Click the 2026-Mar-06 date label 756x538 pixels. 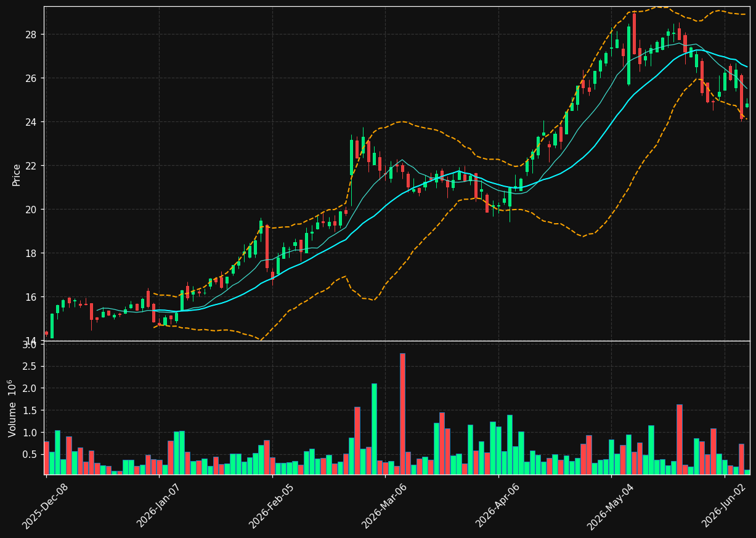click(384, 506)
